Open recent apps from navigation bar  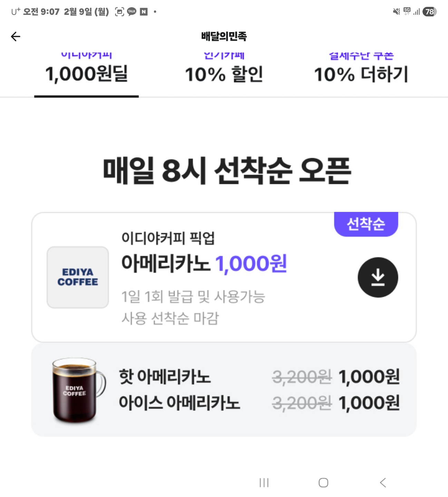[x=264, y=483]
